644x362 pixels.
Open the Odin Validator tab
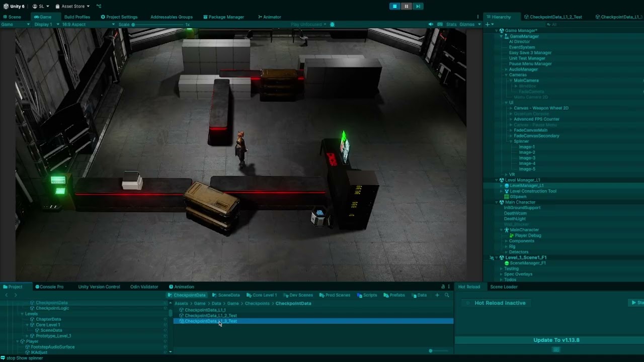[144, 287]
